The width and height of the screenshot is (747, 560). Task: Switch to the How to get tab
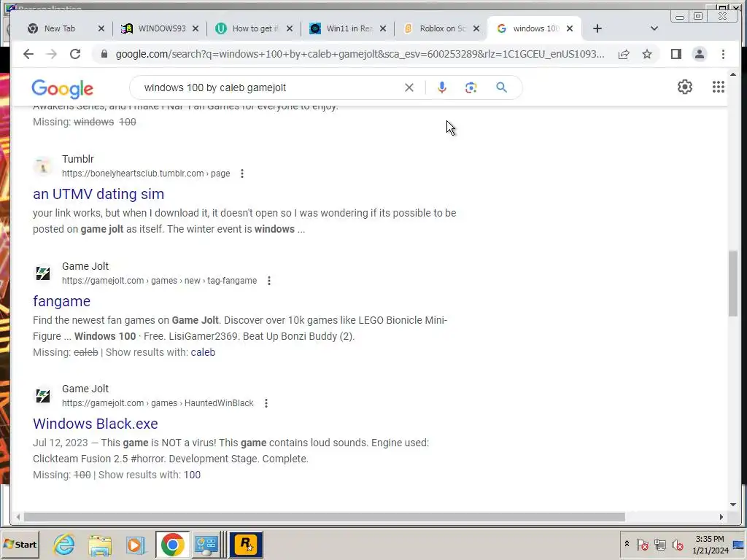click(x=255, y=28)
